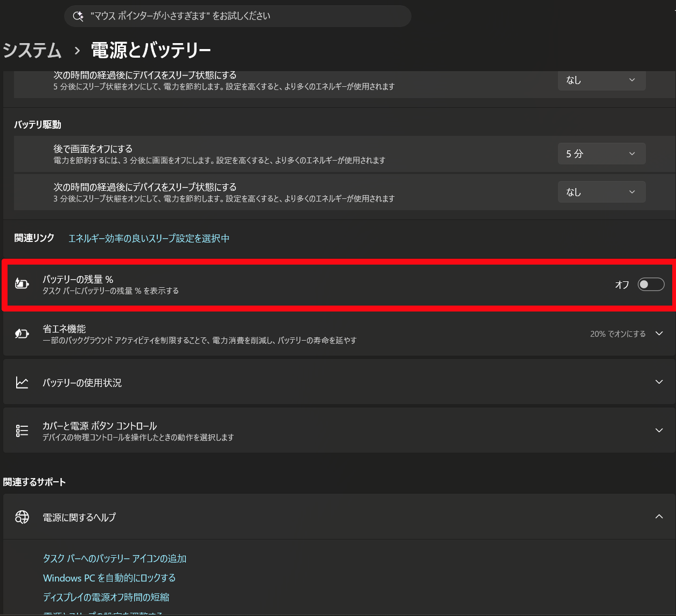
Task: Click the settings search input field
Action: coord(238,16)
